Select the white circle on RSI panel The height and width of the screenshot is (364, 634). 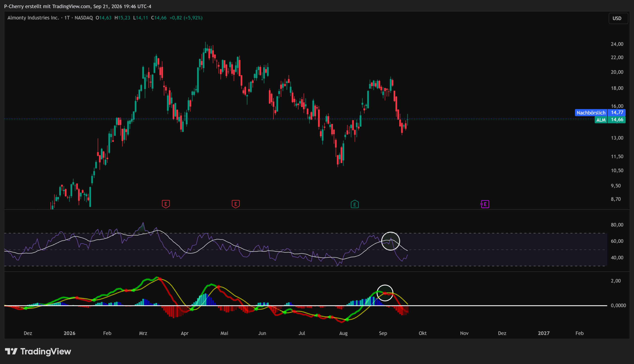[391, 241]
